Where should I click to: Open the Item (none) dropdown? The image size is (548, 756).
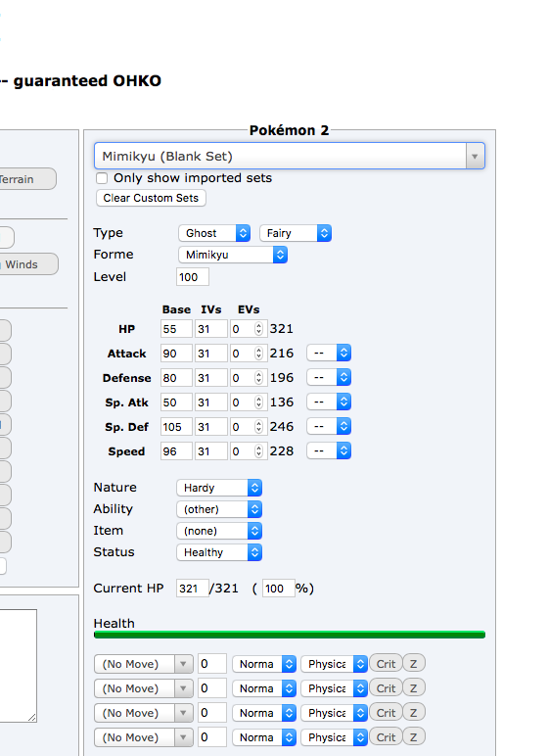(219, 531)
